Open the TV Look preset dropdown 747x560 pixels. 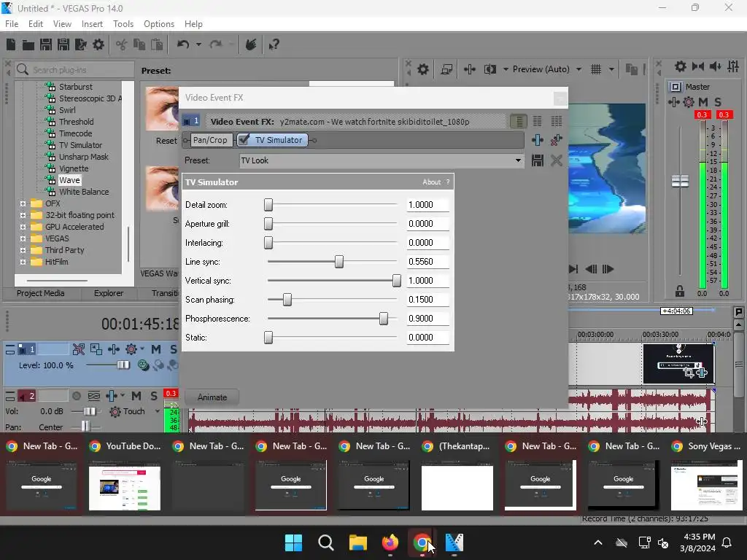click(x=518, y=160)
